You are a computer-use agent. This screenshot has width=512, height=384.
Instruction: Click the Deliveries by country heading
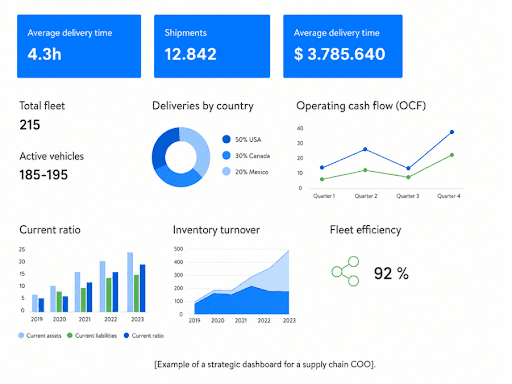203,106
